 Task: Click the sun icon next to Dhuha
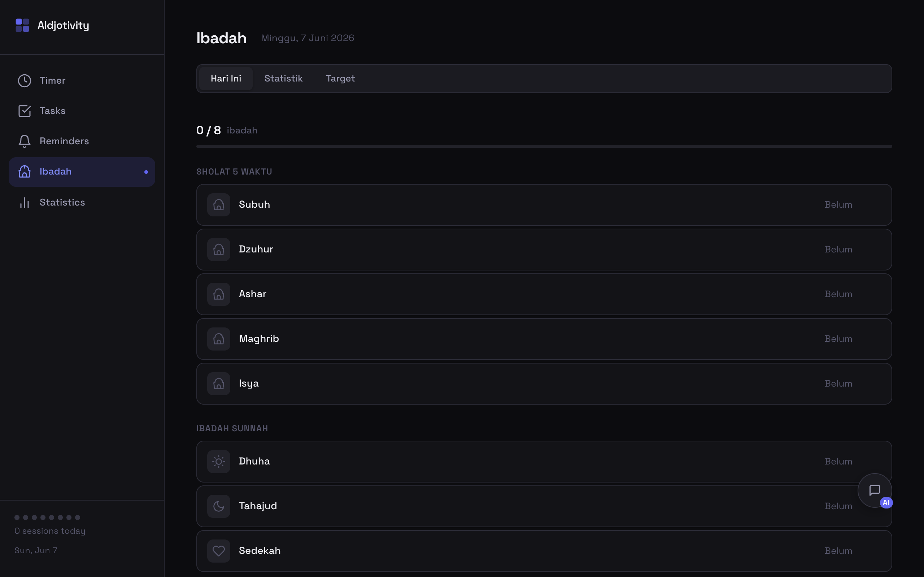pos(218,461)
